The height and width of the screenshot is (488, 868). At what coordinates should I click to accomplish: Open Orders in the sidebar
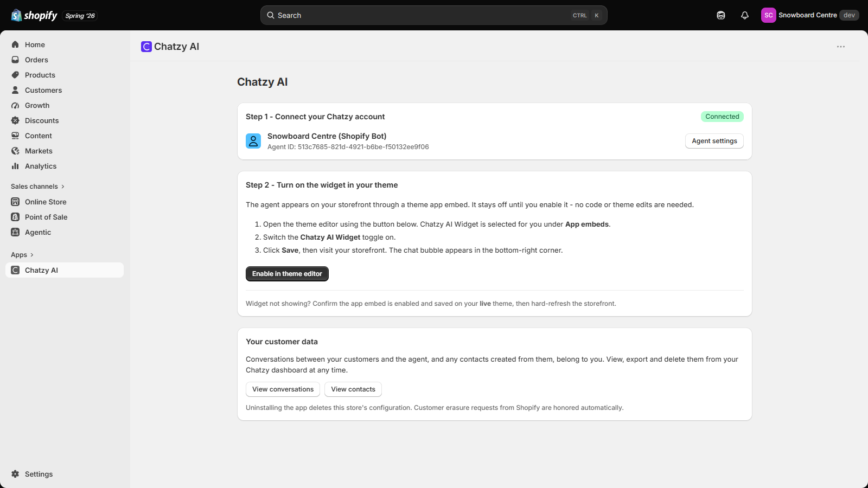point(65,60)
